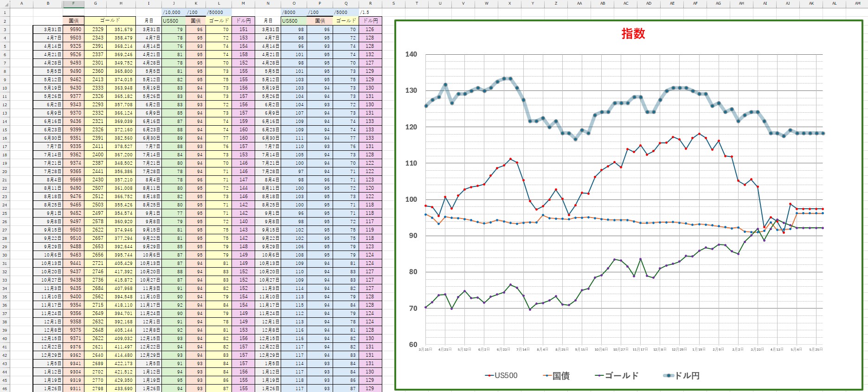868x392 pixels.
Task: Click the 国債 header cell in column P
Action: click(320, 21)
